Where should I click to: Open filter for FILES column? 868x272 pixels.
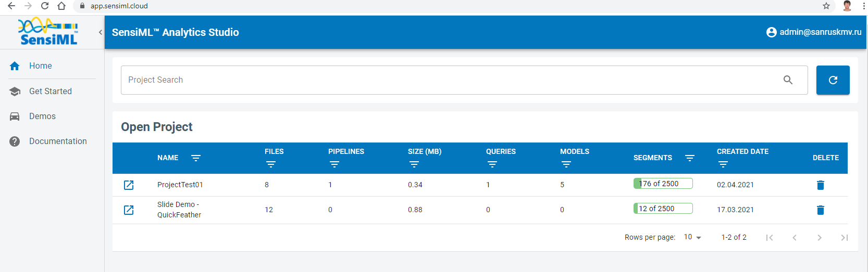[271, 164]
